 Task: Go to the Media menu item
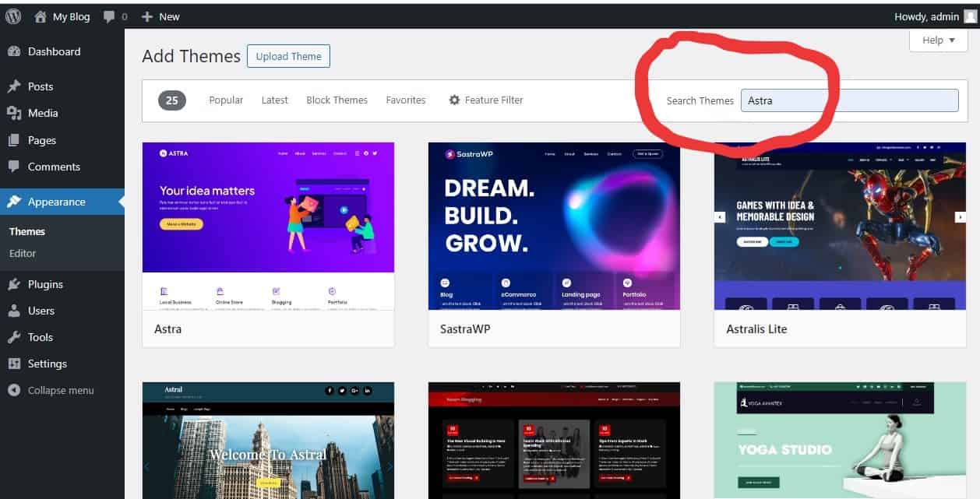62,113
